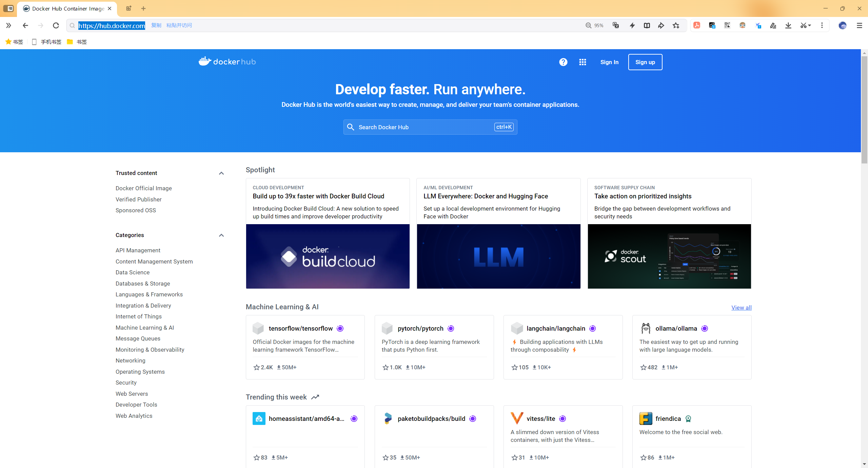Screen dimensions: 868x468
Task: Open the Databases & Storage category
Action: click(x=143, y=284)
